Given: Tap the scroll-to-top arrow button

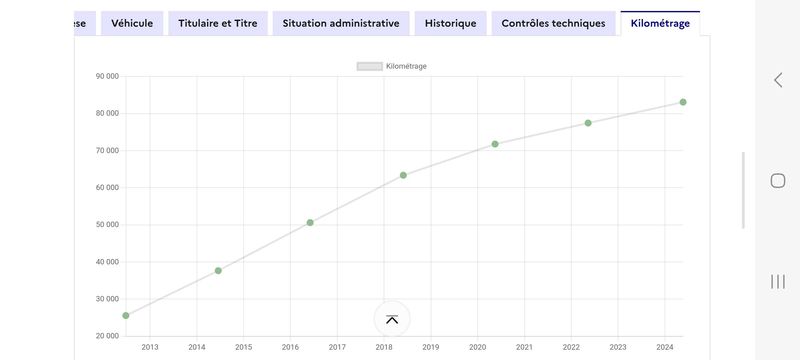Looking at the screenshot, I should coord(392,319).
